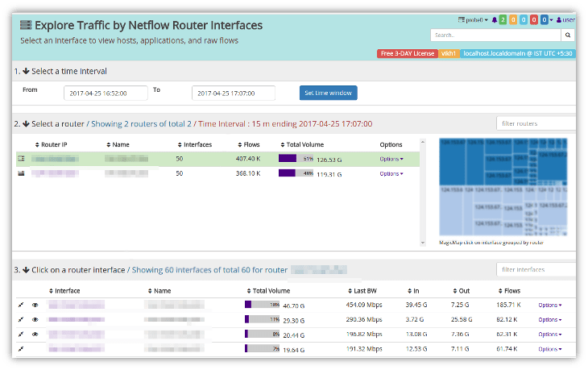The image size is (588, 370).
Task: Open Options for the 290.36 Mbps interface
Action: pyautogui.click(x=550, y=320)
